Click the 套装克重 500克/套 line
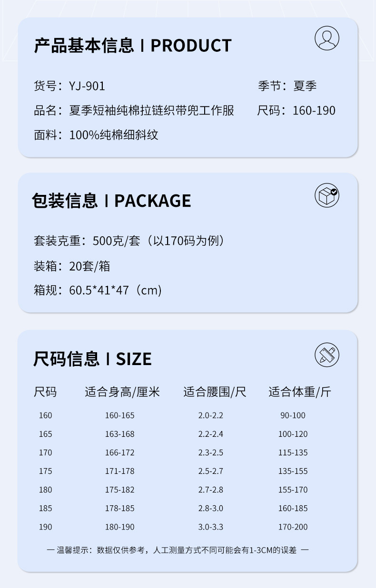This screenshot has width=376, height=588. pos(129,241)
